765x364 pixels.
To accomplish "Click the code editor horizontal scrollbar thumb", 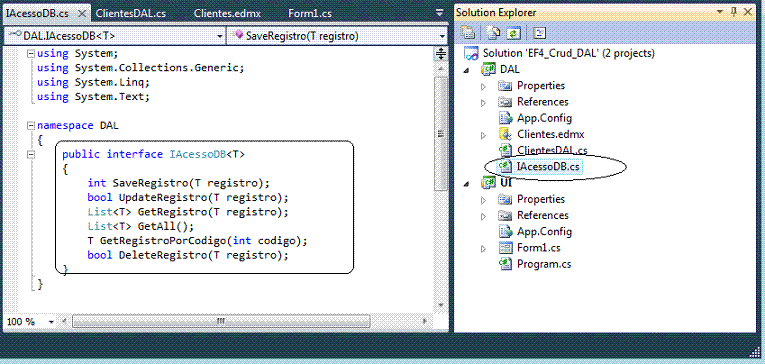I will pos(221,321).
